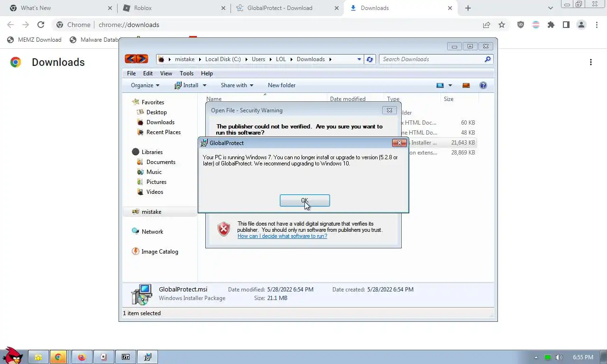
Task: Open 7-Zip from the taskbar
Action: click(126, 357)
